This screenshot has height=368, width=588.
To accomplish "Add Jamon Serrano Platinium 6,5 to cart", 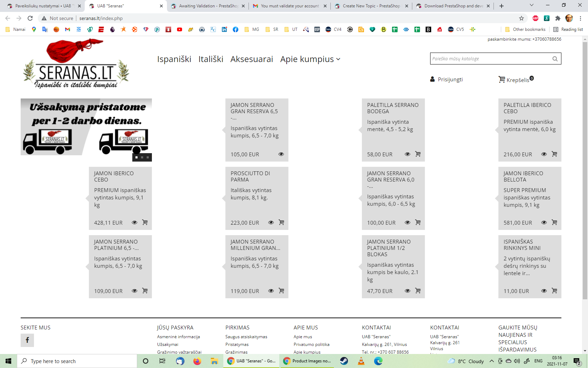I will pos(145,291).
